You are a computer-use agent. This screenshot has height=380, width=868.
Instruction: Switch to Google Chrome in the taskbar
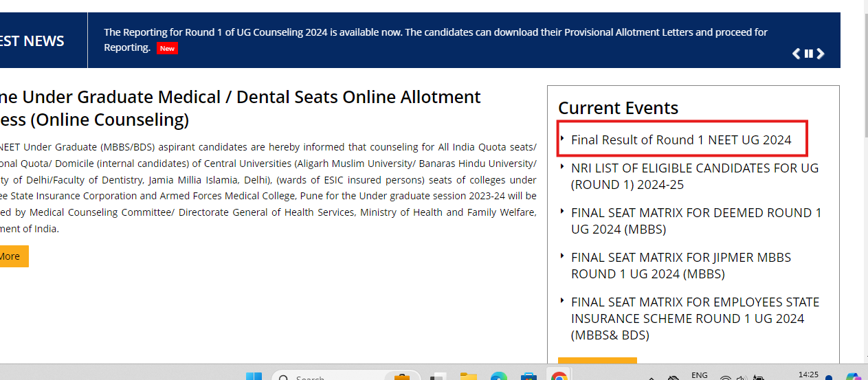coord(559,377)
